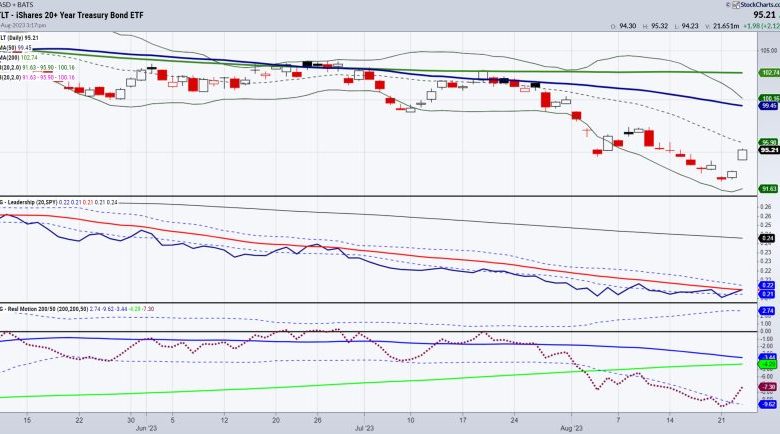Viewport: 780px width, 434px height.
Task: Click the 105.00 price axis label
Action: click(769, 50)
